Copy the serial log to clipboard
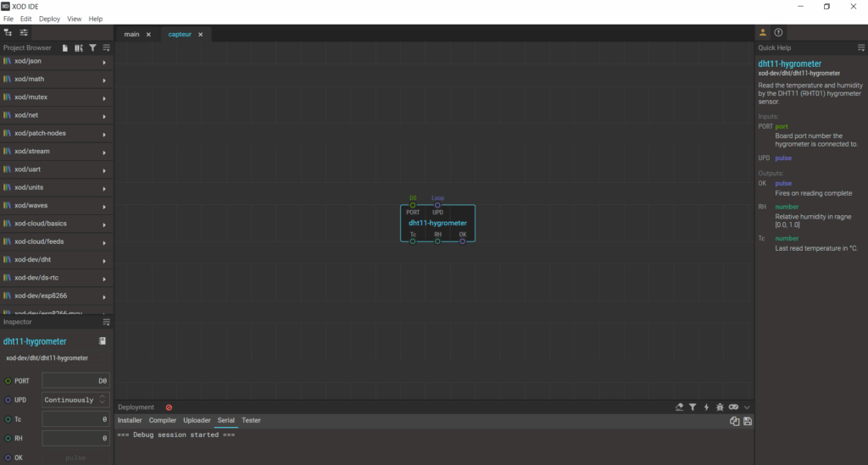This screenshot has width=868, height=465. [x=735, y=421]
